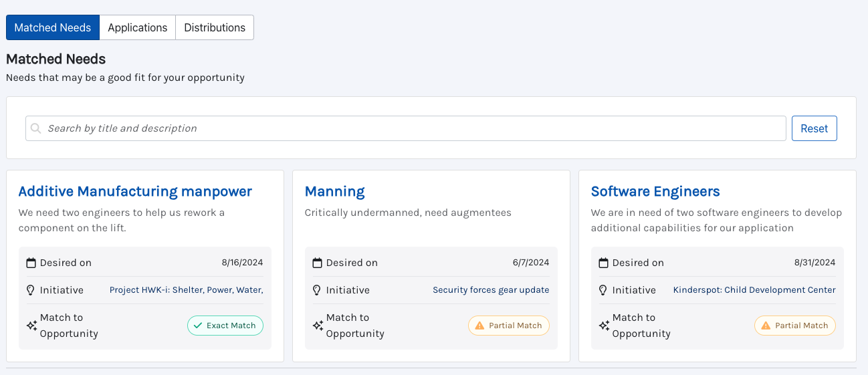
Task: Open Project HWK-i initiative link
Action: point(186,290)
